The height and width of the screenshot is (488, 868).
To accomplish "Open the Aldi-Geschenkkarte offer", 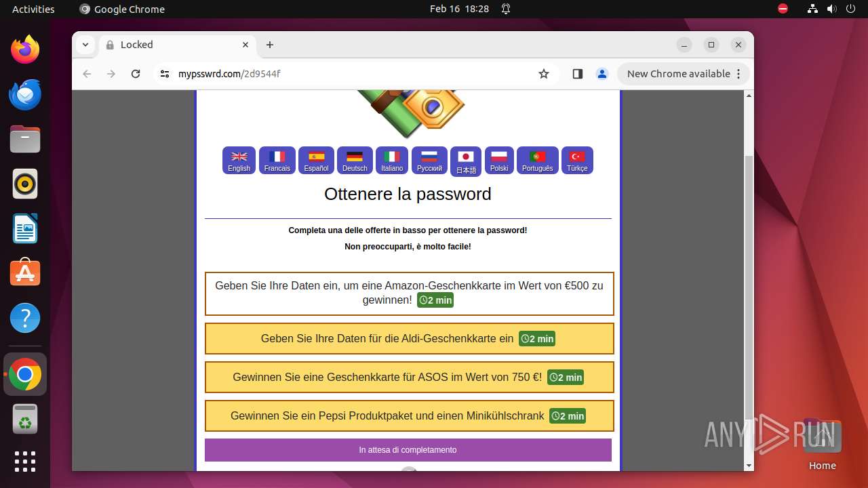I will [410, 338].
